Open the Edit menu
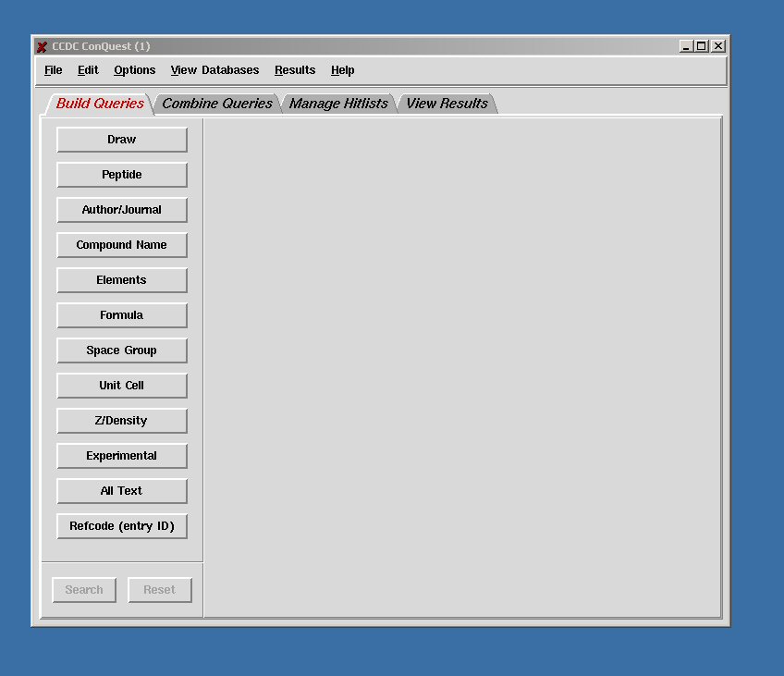 88,70
